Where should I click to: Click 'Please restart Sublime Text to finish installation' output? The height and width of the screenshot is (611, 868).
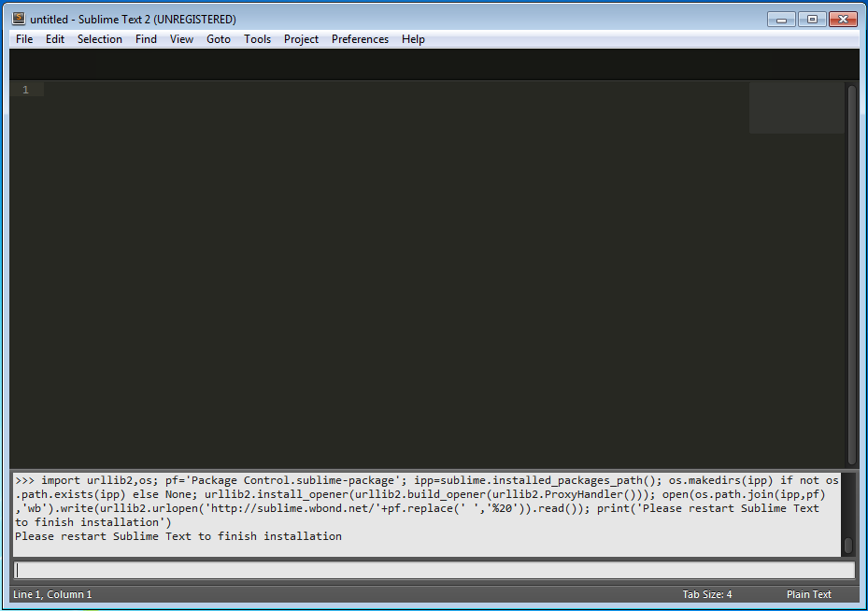[x=178, y=536]
